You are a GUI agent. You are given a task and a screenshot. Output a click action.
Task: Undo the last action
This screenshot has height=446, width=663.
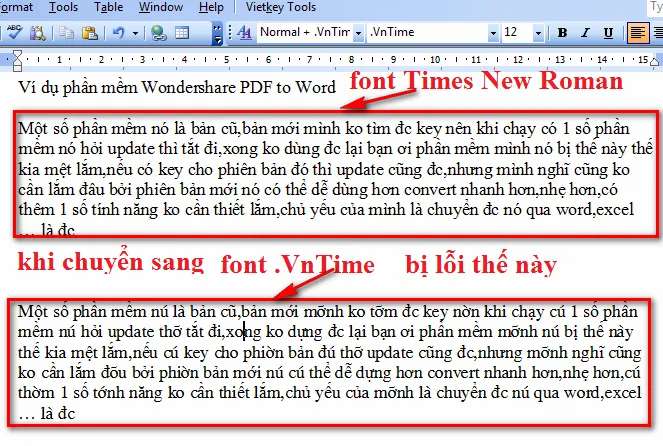pyautogui.click(x=119, y=33)
